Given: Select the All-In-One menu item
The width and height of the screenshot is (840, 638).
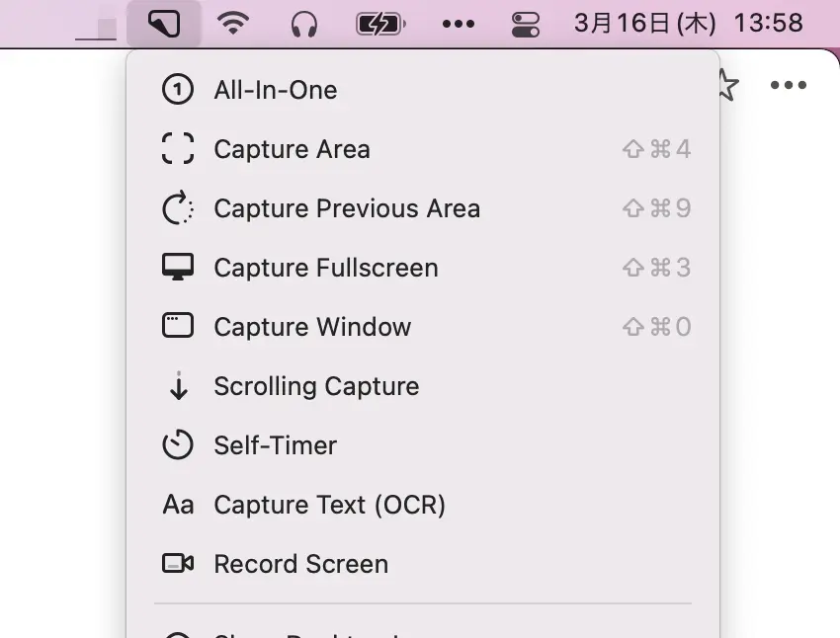Looking at the screenshot, I should click(x=423, y=90).
